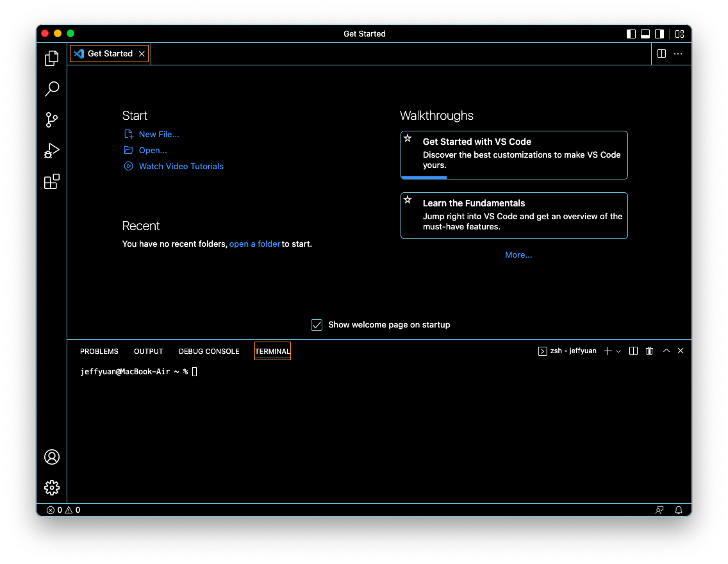
Task: Click the Open... link
Action: (x=153, y=151)
